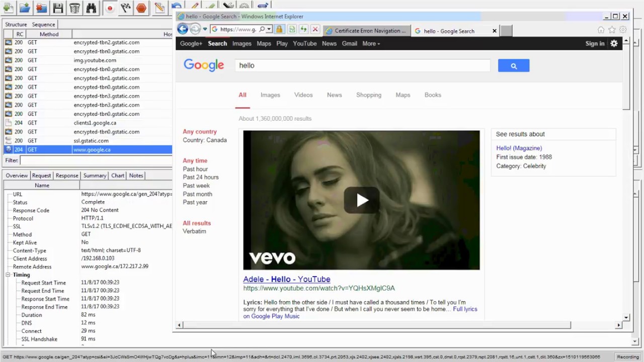Switch to the Structure view in Charles
Screen dimensions: 644x362
tap(16, 24)
